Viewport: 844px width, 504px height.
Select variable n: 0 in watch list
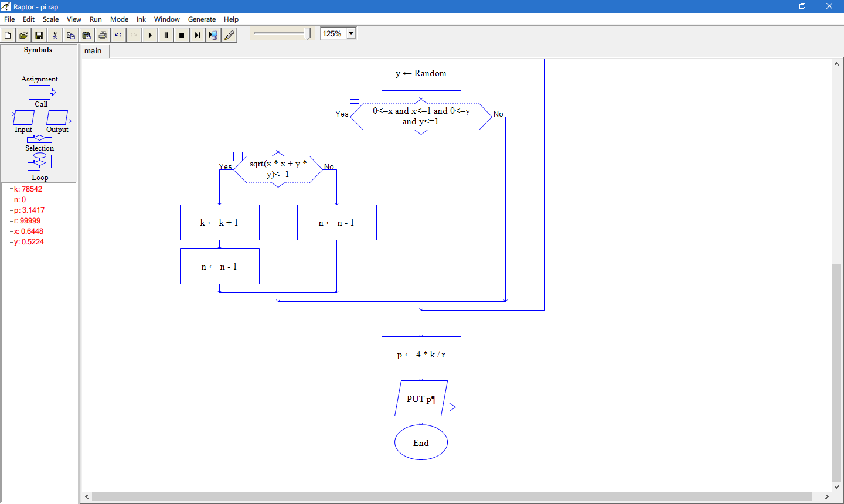20,200
